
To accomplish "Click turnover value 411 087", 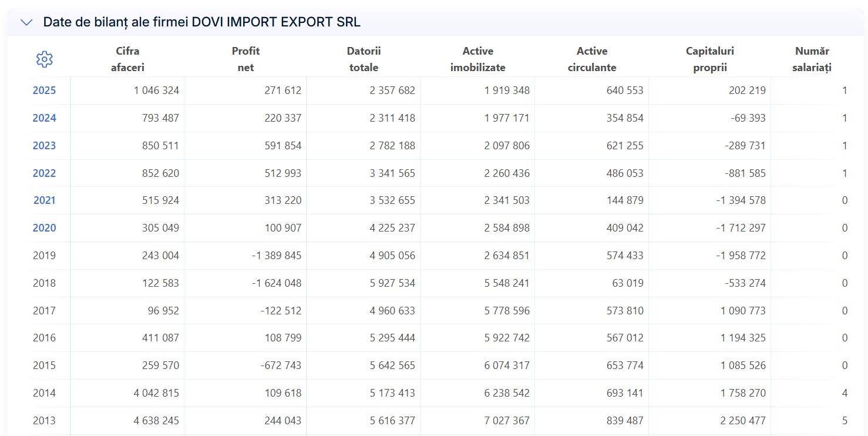I will coord(160,338).
